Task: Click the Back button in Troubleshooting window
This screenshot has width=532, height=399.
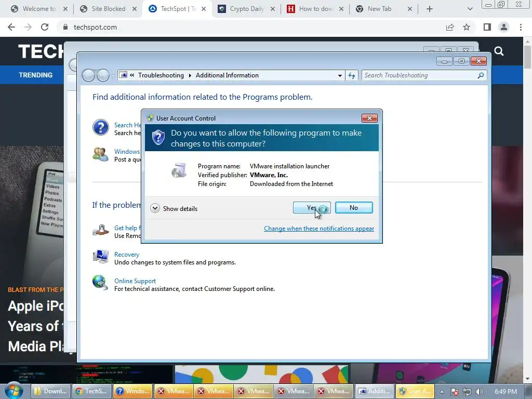Action: [x=88, y=75]
